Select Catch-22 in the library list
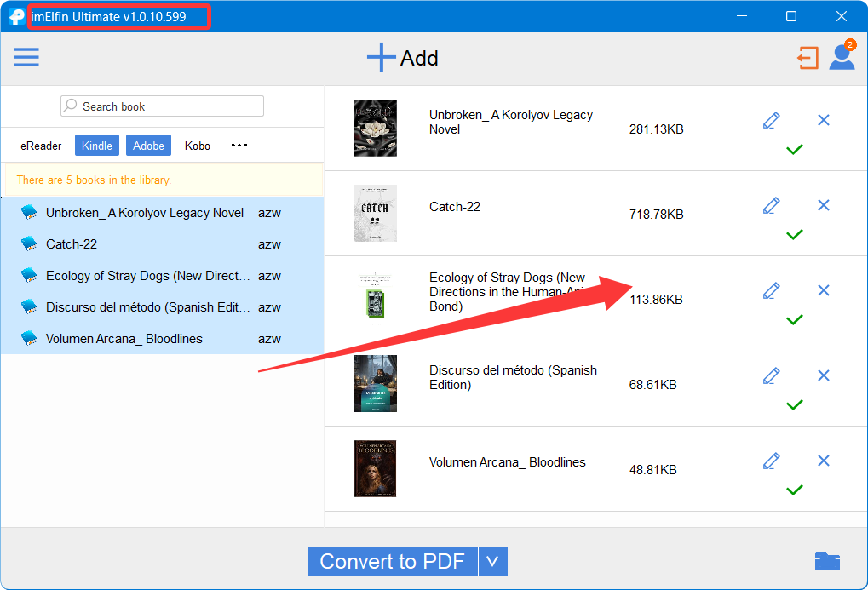 [x=163, y=244]
